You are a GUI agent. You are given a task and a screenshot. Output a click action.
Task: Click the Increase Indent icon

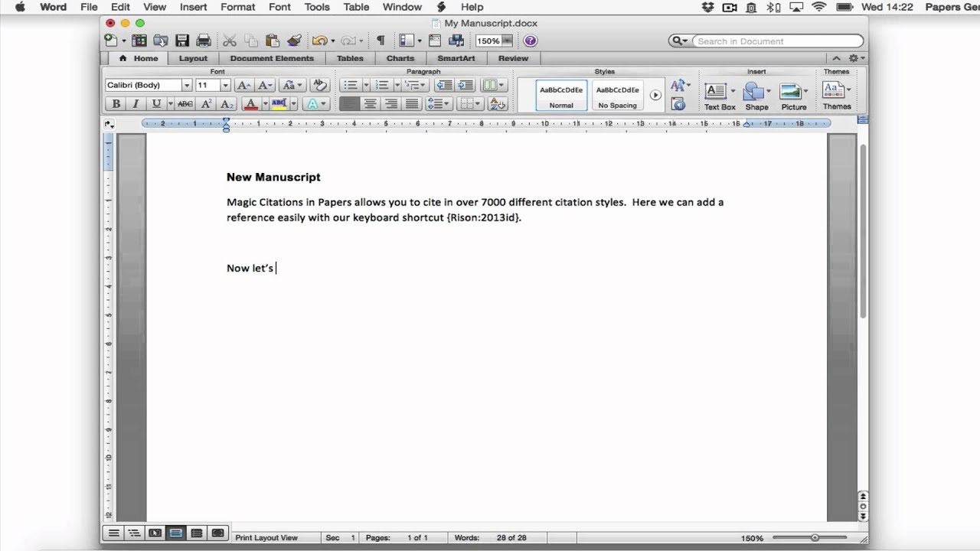pos(465,85)
